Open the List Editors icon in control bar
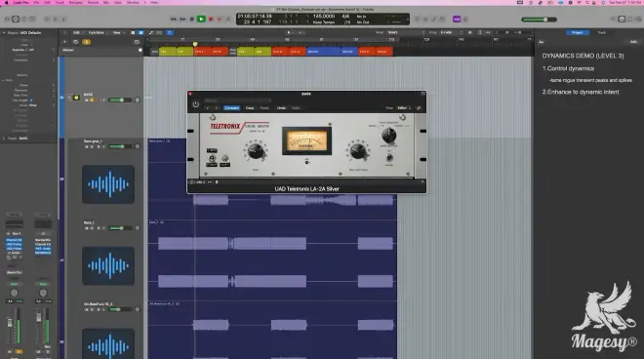This screenshot has height=359, width=644. pyautogui.click(x=613, y=19)
